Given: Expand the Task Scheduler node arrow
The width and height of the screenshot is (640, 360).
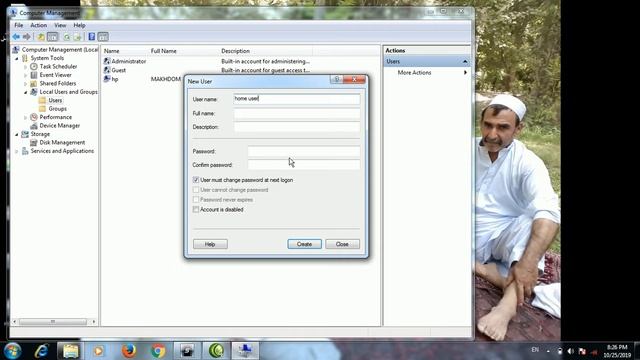Looking at the screenshot, I should click(26, 67).
